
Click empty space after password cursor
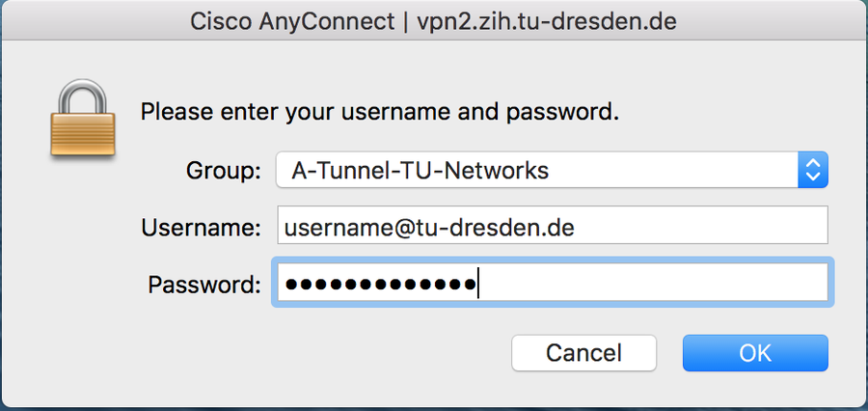pyautogui.click(x=653, y=283)
